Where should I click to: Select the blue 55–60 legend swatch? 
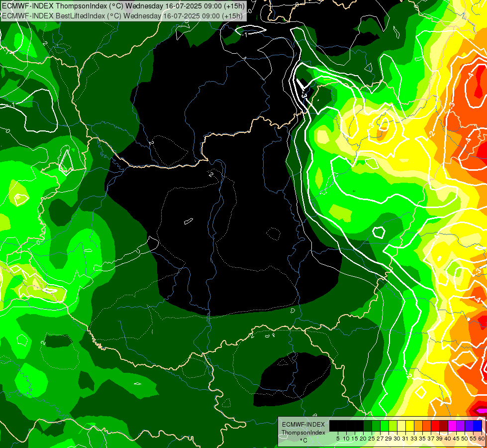click(x=478, y=426)
